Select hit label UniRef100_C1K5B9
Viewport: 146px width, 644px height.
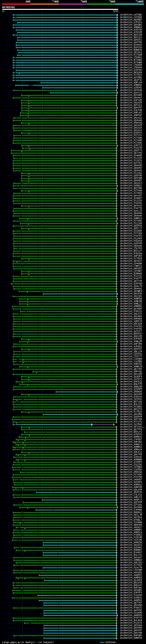tap(131, 359)
